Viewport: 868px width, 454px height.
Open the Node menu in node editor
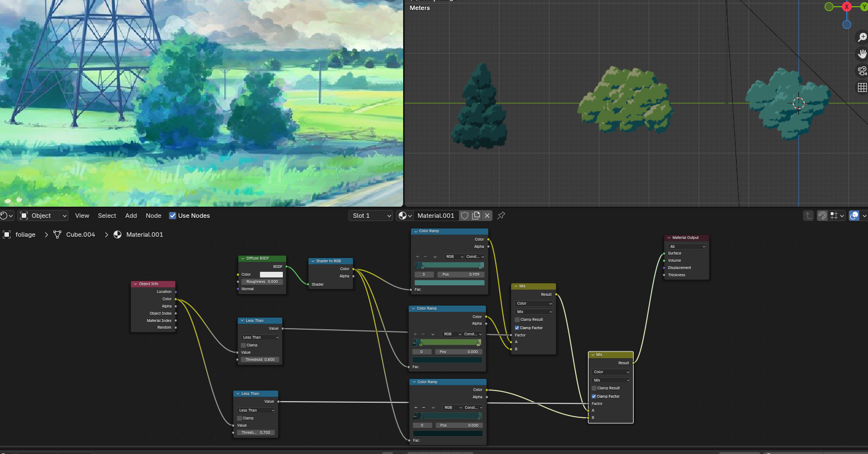(x=154, y=216)
